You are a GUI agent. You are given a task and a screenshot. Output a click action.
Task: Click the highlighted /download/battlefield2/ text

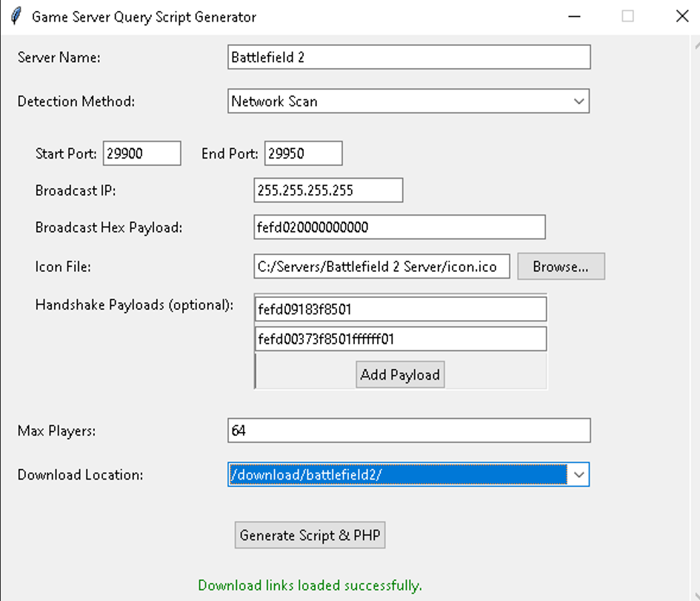click(307, 475)
